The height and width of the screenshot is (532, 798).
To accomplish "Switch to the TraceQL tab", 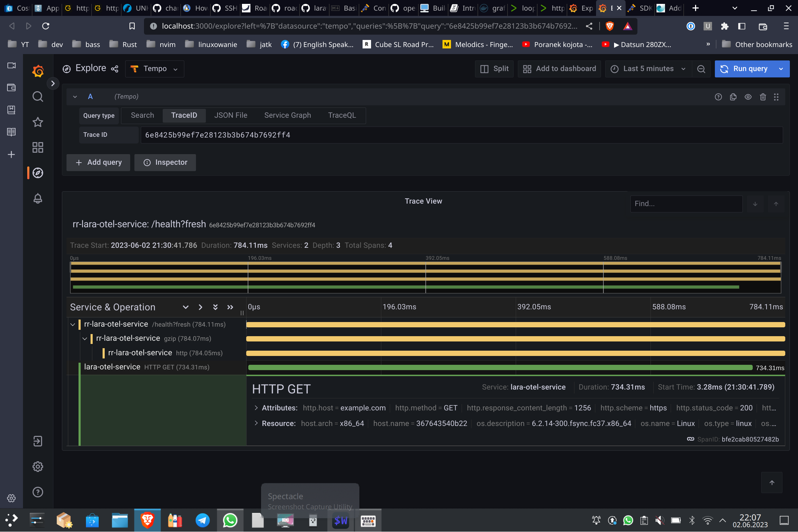I will point(342,115).
